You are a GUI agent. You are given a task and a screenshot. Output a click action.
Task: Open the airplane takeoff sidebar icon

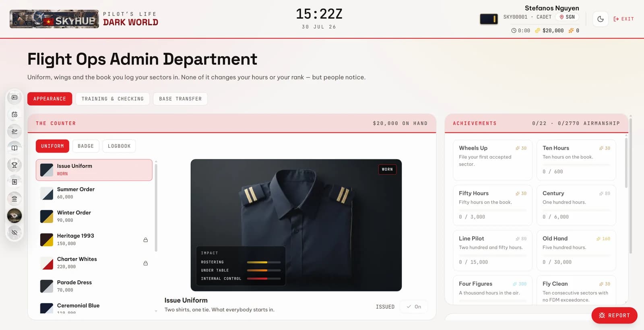(14, 131)
